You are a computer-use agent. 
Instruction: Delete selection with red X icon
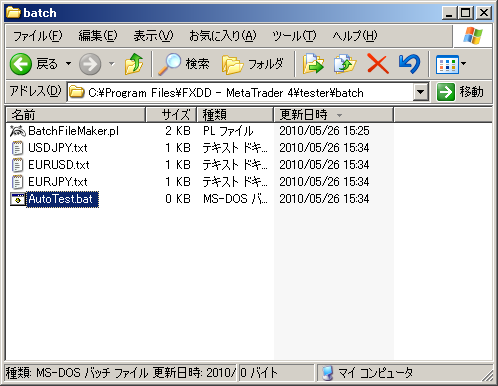(x=378, y=64)
